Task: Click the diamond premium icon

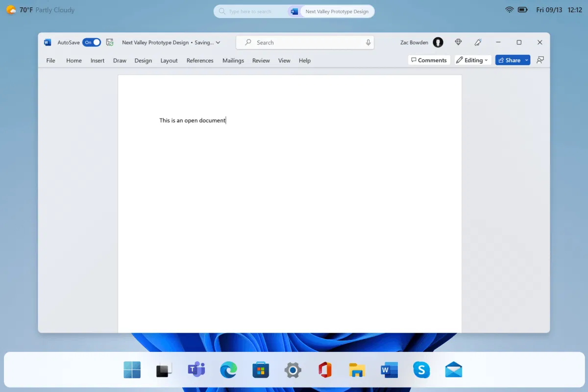Action: (458, 43)
